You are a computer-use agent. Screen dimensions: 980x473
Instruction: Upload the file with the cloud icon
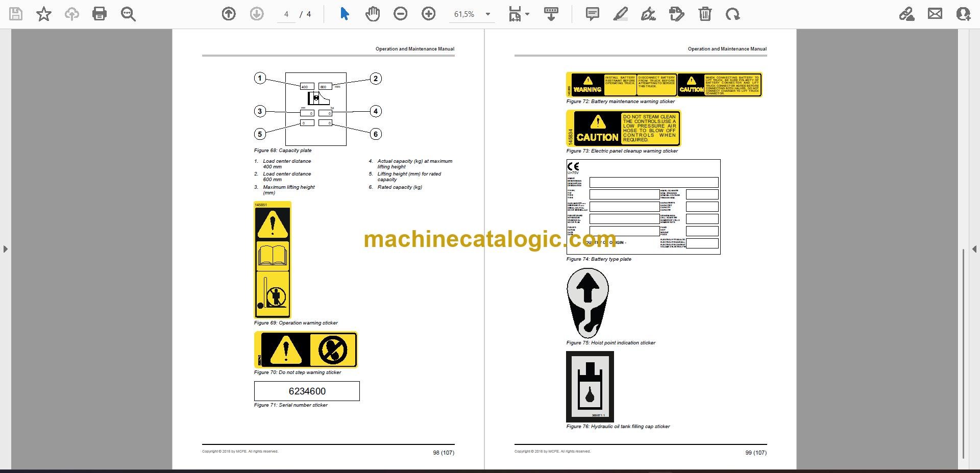click(72, 14)
